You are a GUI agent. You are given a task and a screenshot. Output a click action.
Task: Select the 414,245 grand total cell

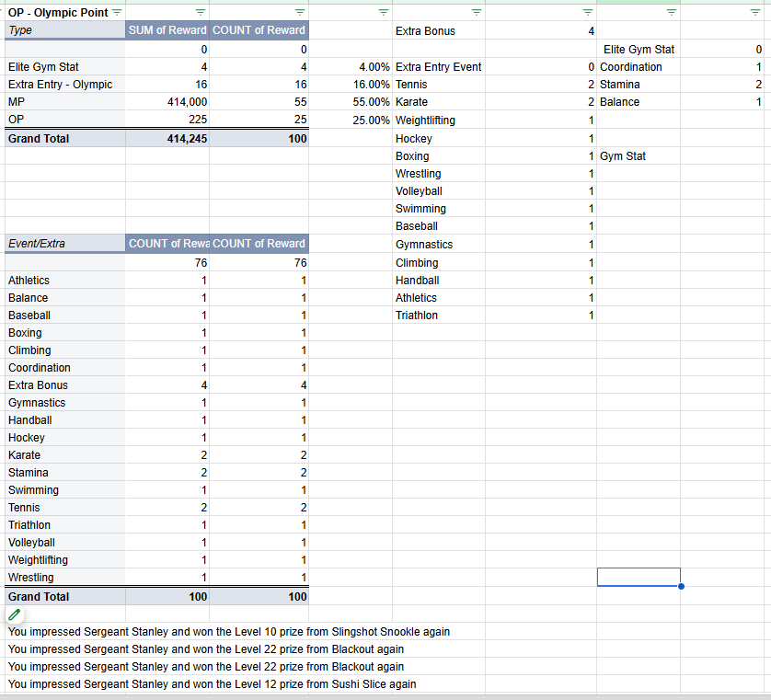pos(167,139)
